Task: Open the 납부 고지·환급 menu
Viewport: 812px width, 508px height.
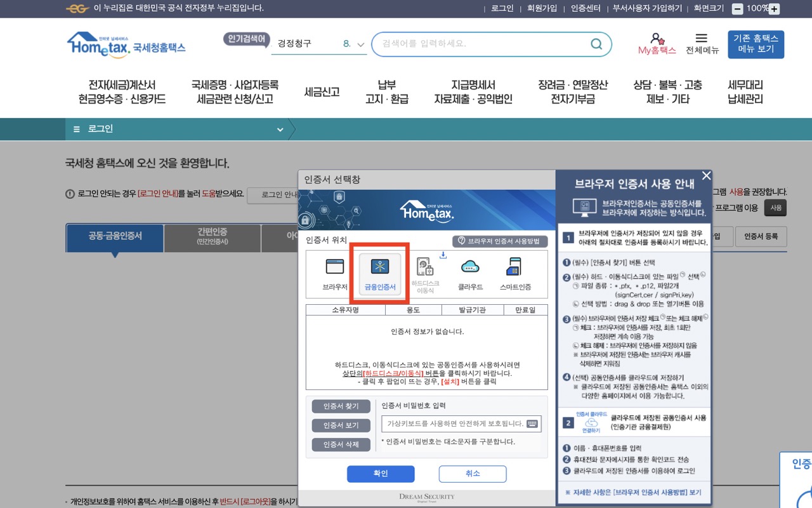Action: (x=387, y=92)
